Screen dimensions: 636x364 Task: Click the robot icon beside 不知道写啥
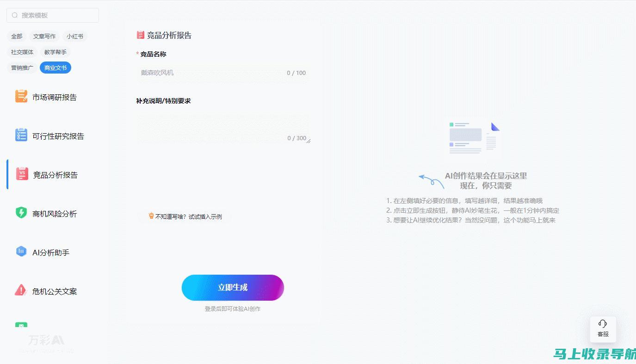point(151,216)
